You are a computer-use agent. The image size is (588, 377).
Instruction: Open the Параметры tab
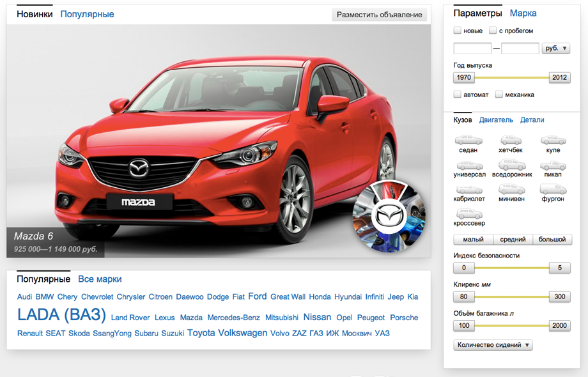point(478,13)
